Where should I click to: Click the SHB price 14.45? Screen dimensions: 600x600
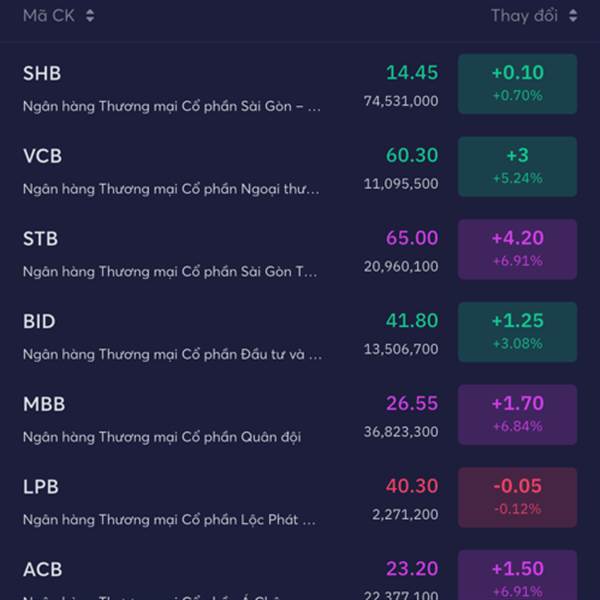tap(412, 73)
